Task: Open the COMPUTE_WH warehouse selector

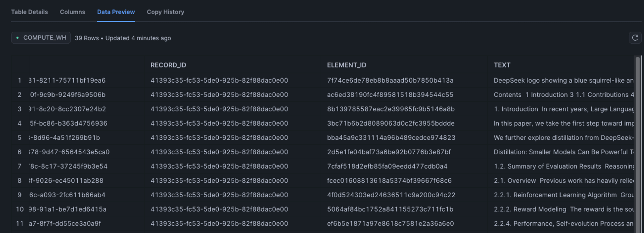Action: click(x=41, y=38)
